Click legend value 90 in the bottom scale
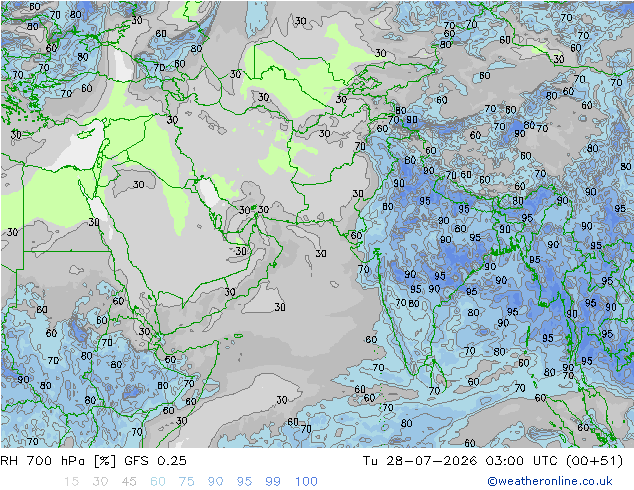The width and height of the screenshot is (634, 490). pyautogui.click(x=216, y=482)
